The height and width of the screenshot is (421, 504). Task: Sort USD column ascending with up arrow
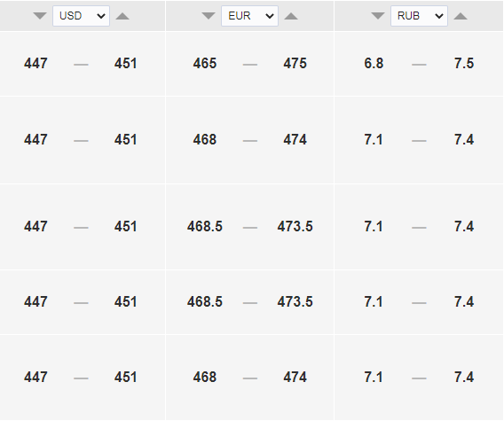tap(122, 16)
